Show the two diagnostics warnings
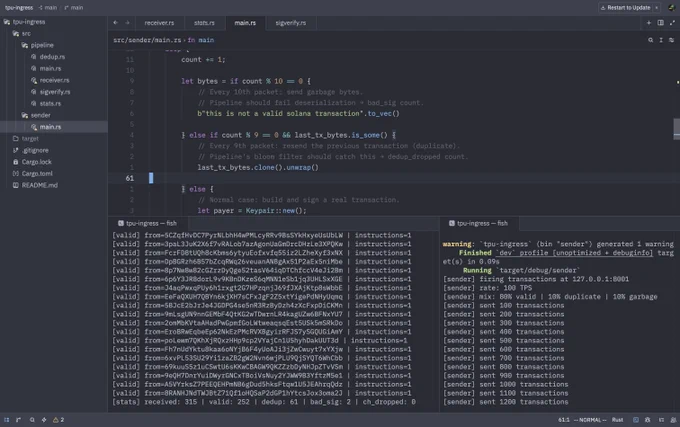This screenshot has height=427, width=680. (x=59, y=420)
